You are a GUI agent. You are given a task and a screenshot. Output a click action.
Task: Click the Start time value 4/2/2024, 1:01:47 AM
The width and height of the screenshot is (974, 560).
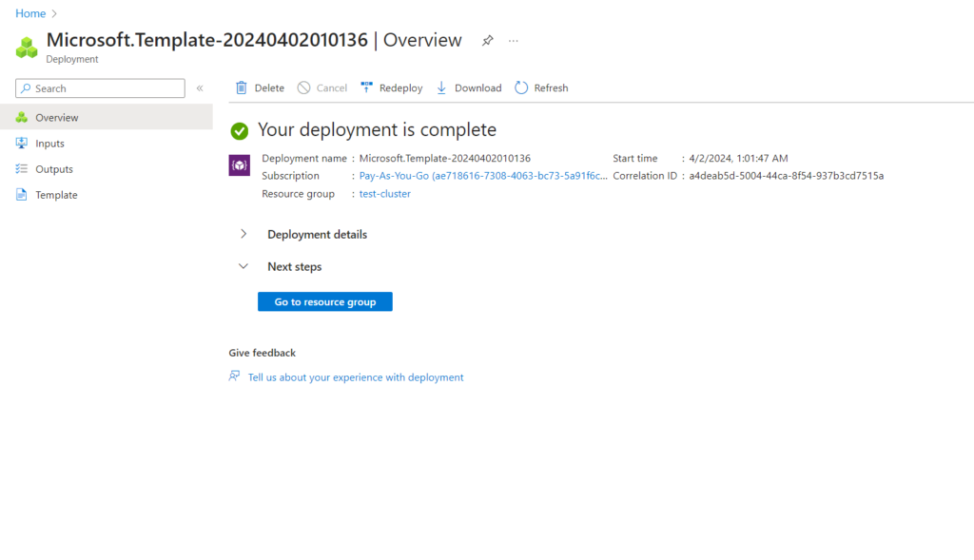tap(738, 159)
